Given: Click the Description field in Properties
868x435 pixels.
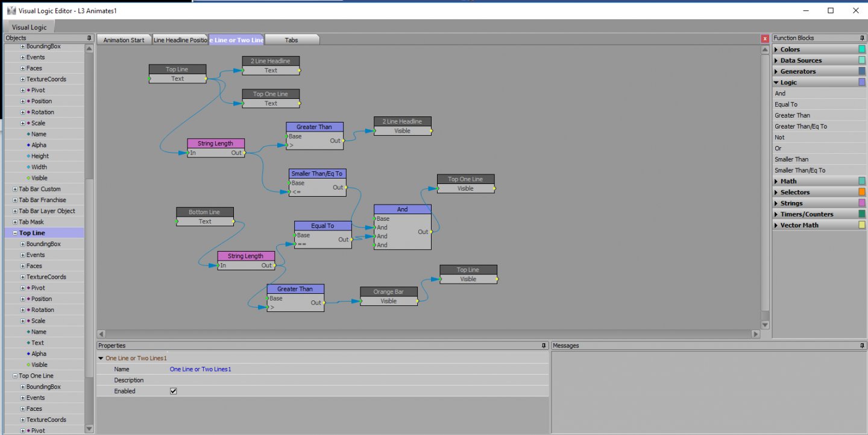Looking at the screenshot, I should pyautogui.click(x=358, y=380).
